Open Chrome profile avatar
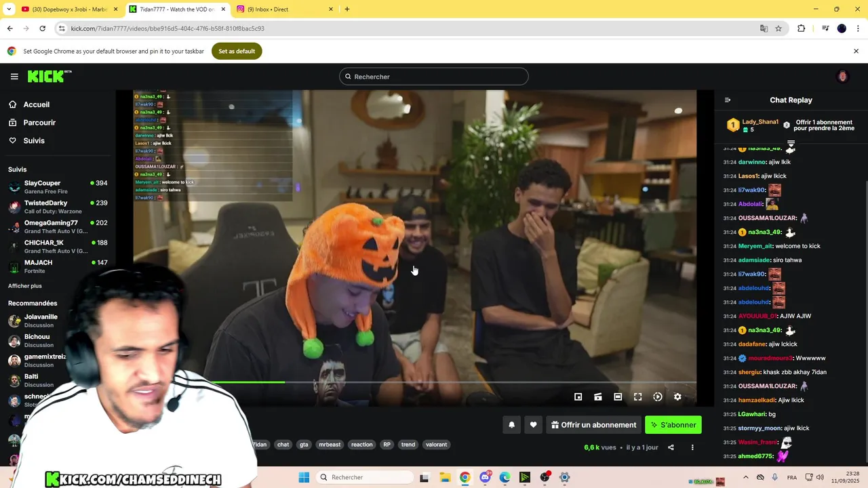This screenshot has height=488, width=868. click(x=842, y=28)
